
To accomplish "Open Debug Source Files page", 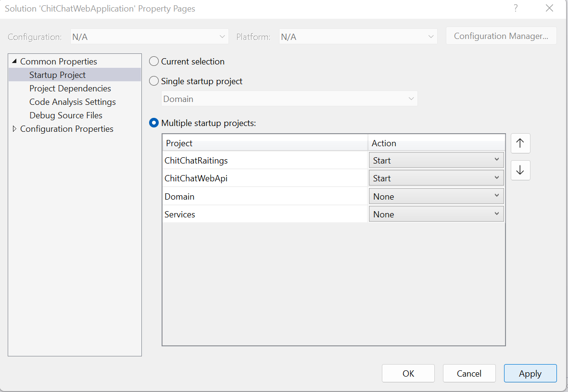I will (x=66, y=115).
